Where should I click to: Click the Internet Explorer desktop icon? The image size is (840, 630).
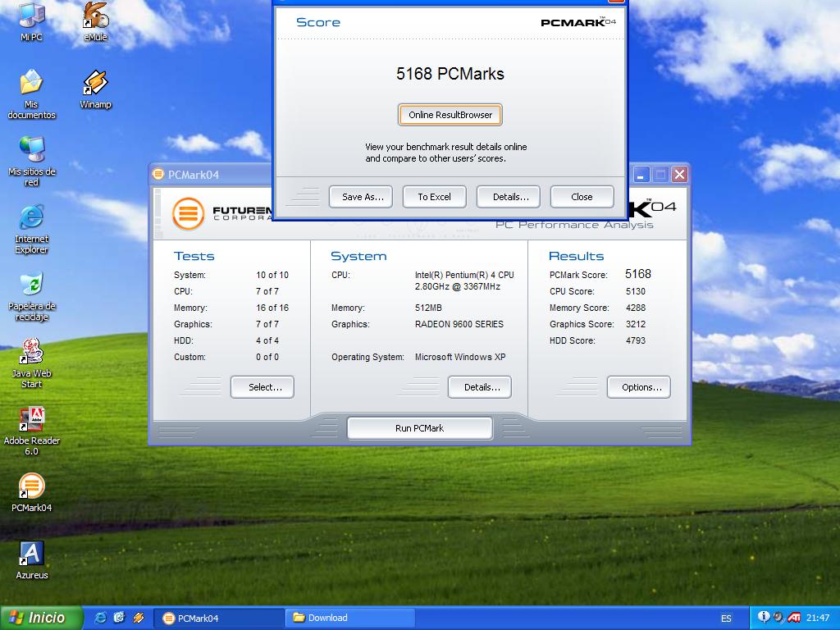point(31,218)
